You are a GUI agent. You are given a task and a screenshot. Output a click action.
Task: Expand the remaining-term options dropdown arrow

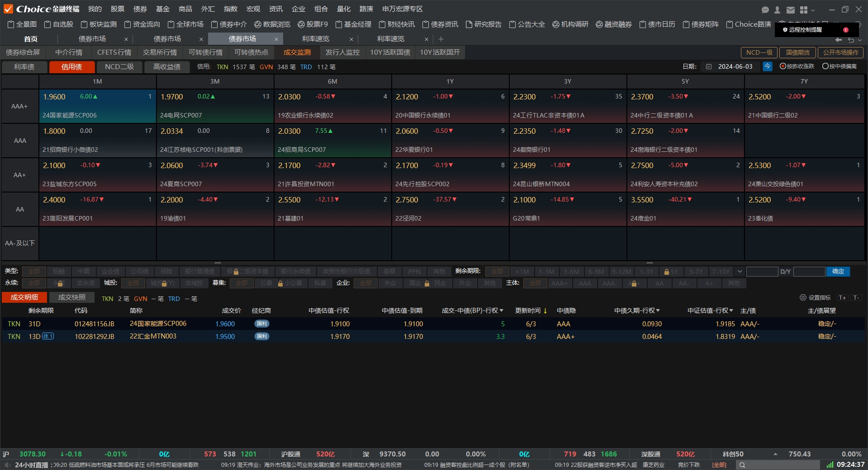[740, 272]
